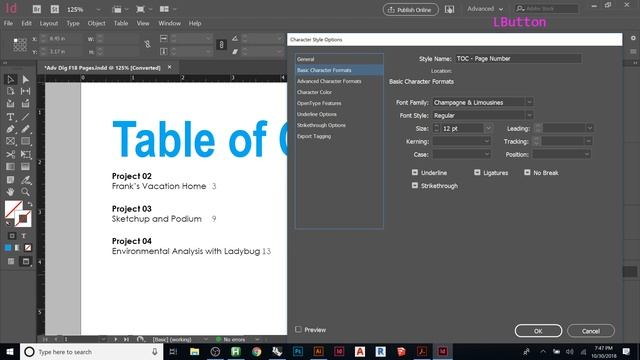Enable the Strikethrough checkbox
Image resolution: width=640 pixels, height=360 pixels.
tap(415, 186)
